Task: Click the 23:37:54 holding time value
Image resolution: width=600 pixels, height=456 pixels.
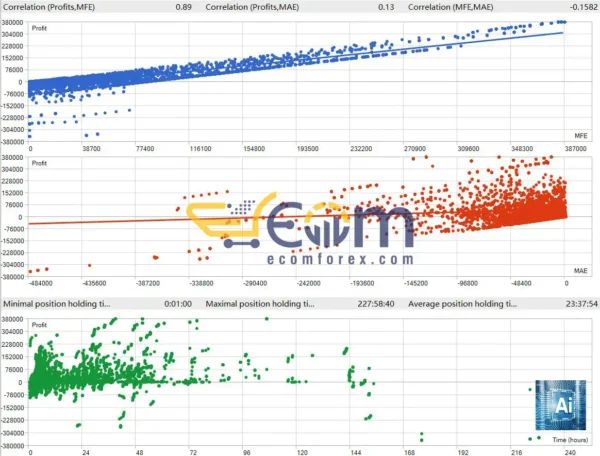Action: (582, 304)
